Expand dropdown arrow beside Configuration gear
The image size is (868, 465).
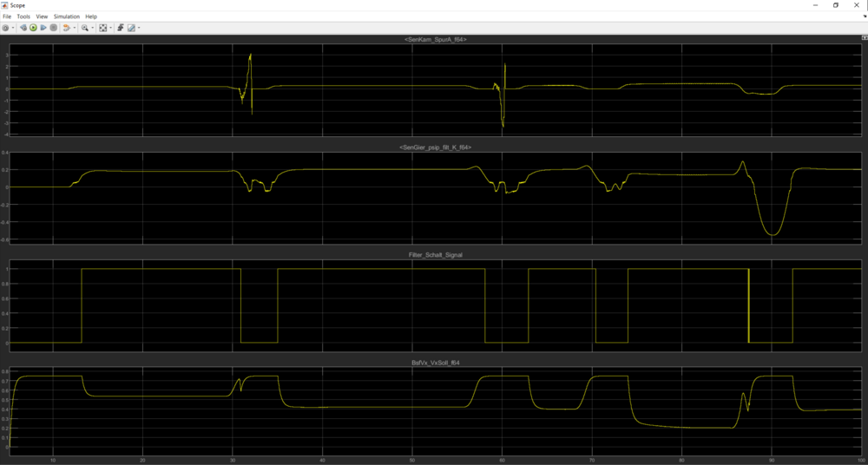click(x=13, y=28)
